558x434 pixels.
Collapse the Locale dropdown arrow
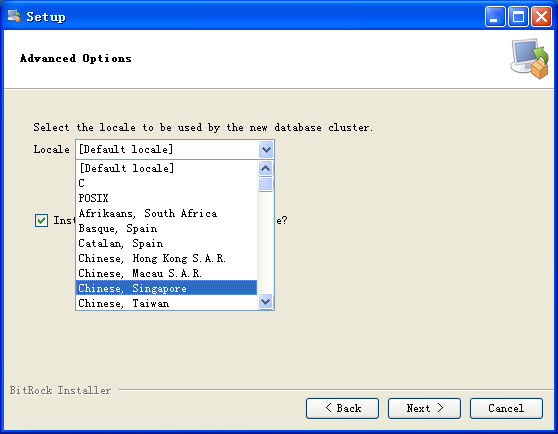[266, 149]
